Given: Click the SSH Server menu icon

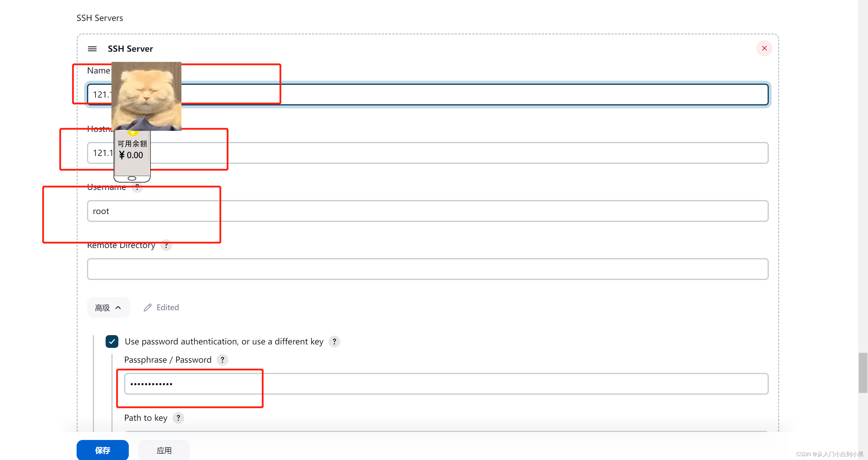Looking at the screenshot, I should click(x=93, y=48).
